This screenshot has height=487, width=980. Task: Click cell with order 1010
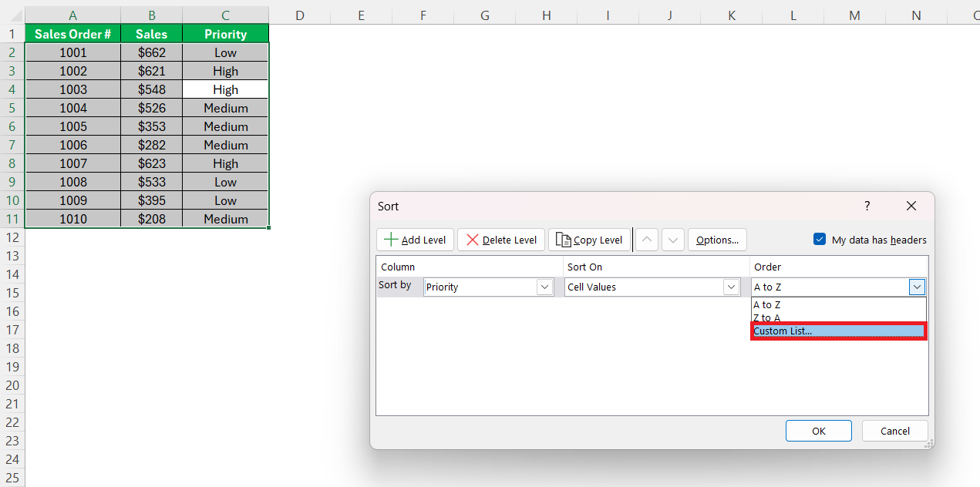(73, 219)
